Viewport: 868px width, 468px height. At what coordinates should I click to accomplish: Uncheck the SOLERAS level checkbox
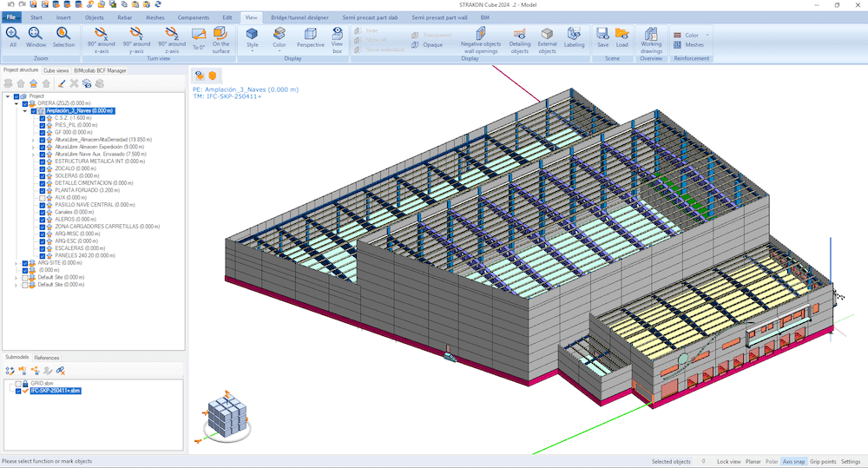click(42, 176)
